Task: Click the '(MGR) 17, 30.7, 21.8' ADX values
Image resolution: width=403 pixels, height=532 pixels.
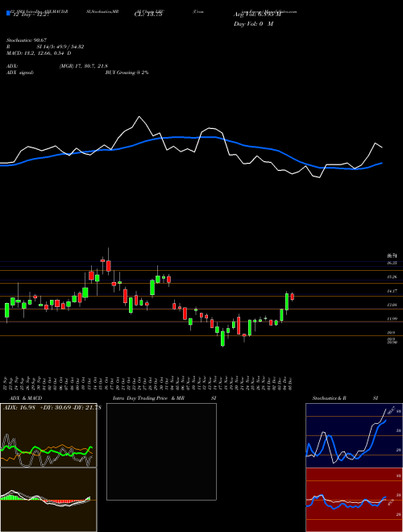Action: (84, 66)
